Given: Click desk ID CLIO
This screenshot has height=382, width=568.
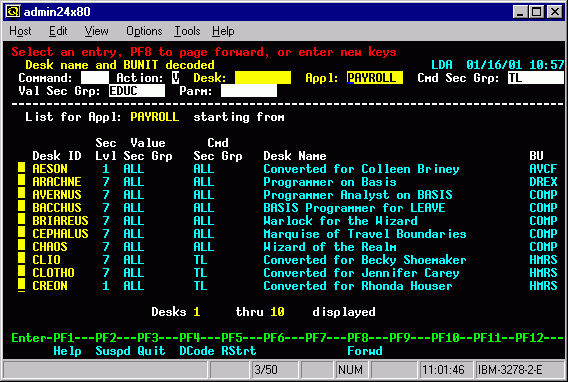Looking at the screenshot, I should click(46, 260).
